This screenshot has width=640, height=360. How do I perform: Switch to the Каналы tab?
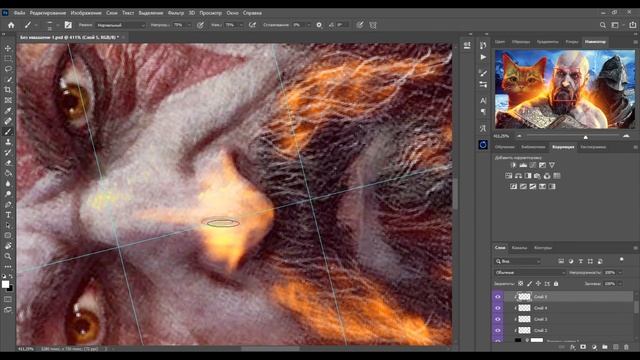519,248
